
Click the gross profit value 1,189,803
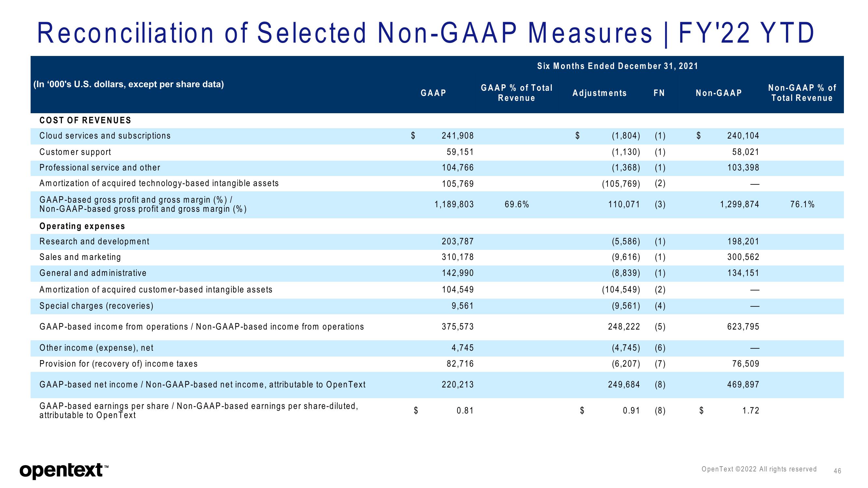pos(454,204)
